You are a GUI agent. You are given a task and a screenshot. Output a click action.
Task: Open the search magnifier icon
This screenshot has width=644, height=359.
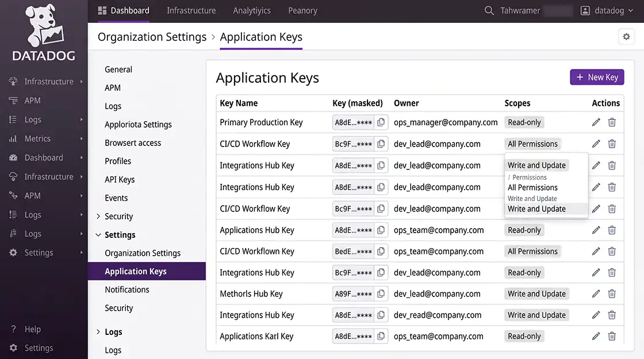tap(489, 11)
